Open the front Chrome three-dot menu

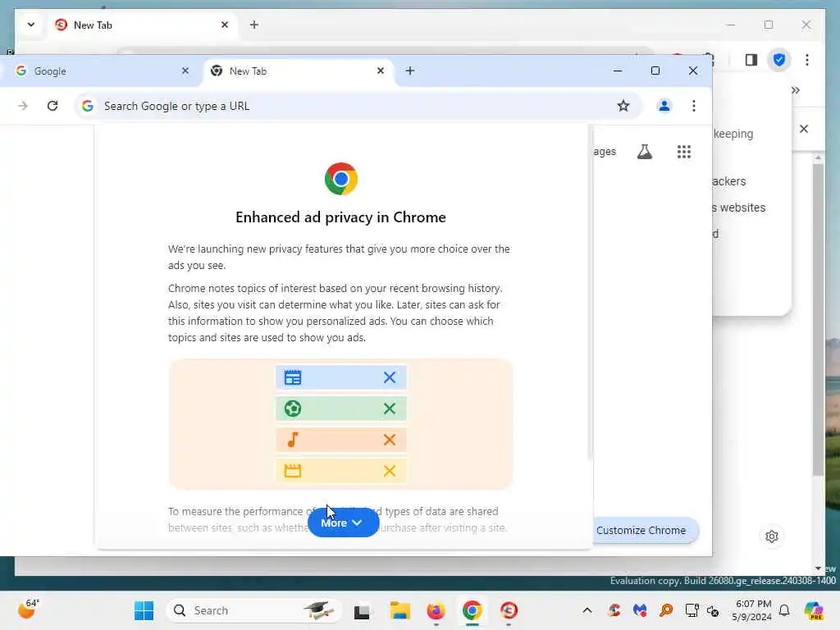coord(694,106)
